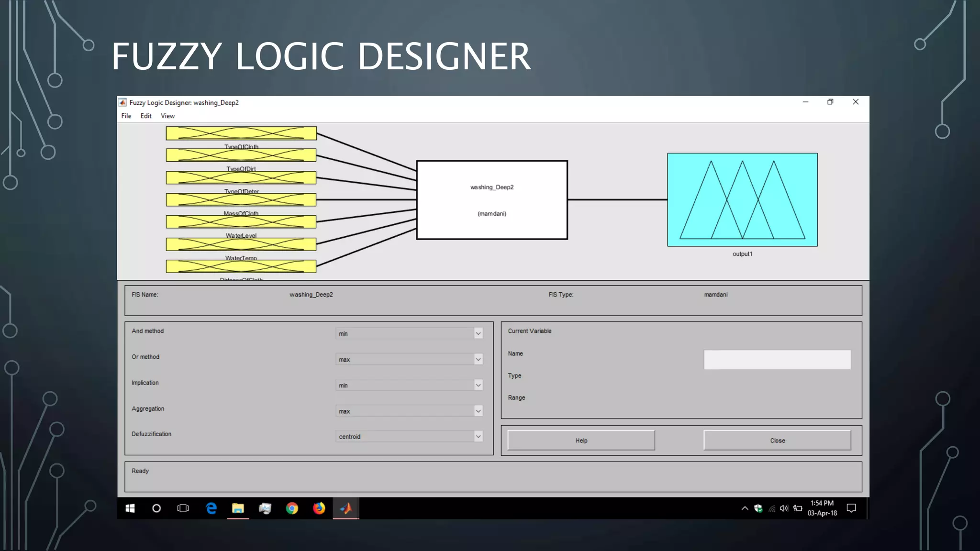Image resolution: width=980 pixels, height=551 pixels.
Task: Click the Current Variable Name field
Action: click(777, 360)
